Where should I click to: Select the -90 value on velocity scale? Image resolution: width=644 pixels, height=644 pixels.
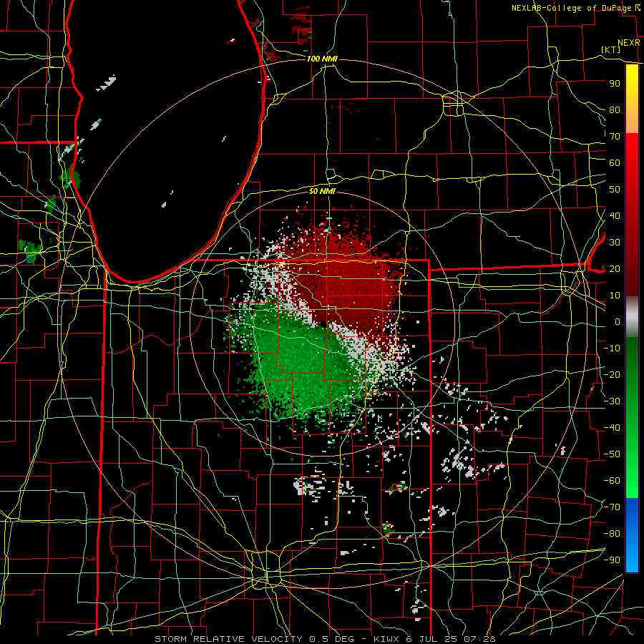612,560
